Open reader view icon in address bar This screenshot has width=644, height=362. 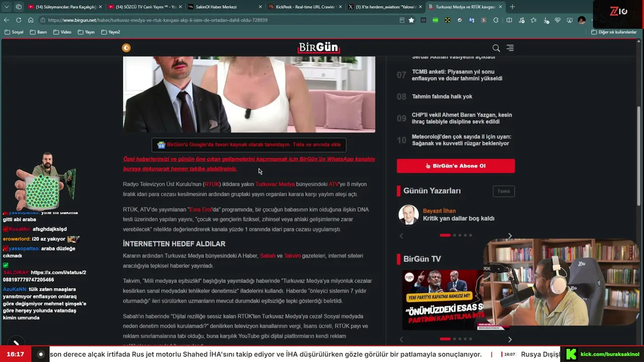point(401,20)
